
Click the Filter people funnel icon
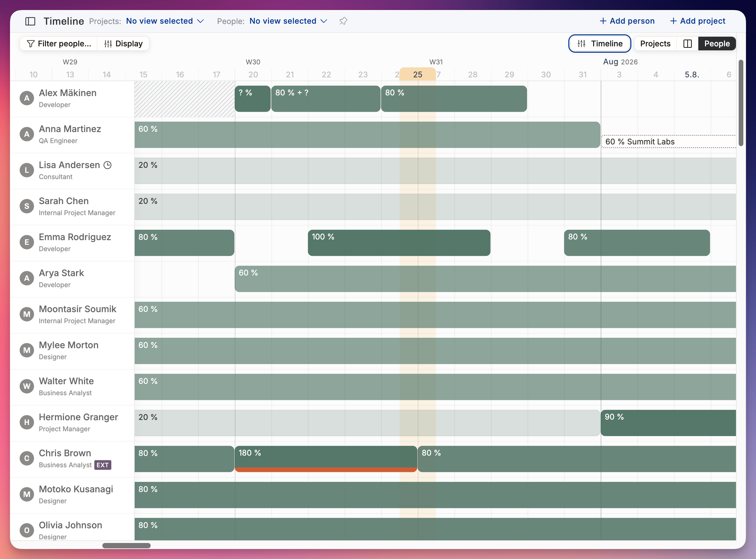click(x=31, y=44)
